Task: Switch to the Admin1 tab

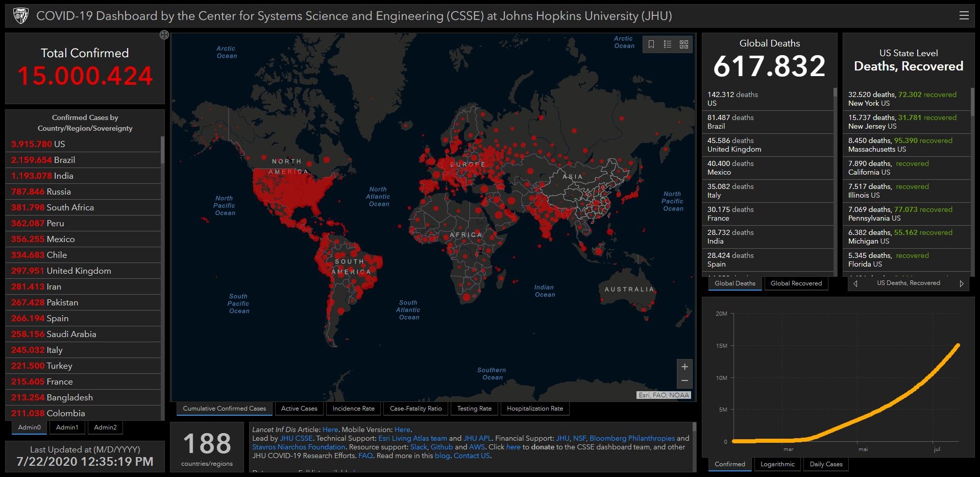Action: [x=67, y=427]
